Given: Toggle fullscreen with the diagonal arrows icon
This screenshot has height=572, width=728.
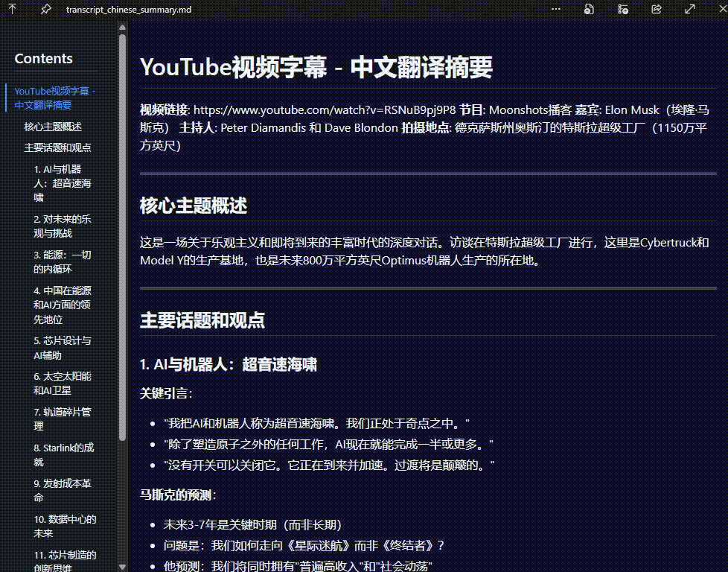Looking at the screenshot, I should click(x=689, y=9).
